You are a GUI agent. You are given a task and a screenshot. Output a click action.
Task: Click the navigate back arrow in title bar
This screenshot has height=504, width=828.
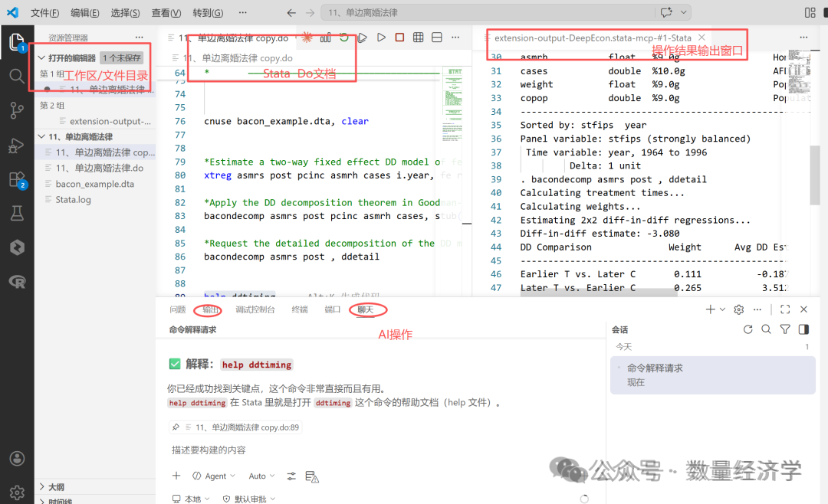pos(291,13)
